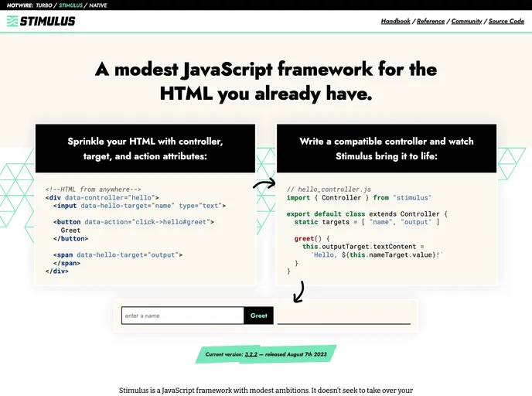Screen dimensions: 532x396
Task: Click the 'static targets' code line
Action: click(x=367, y=222)
